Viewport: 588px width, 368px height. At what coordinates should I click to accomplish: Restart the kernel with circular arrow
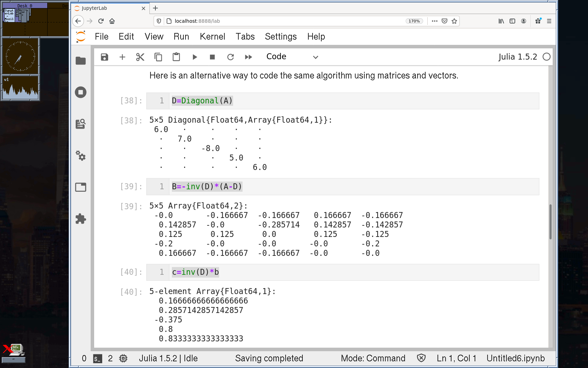click(230, 57)
